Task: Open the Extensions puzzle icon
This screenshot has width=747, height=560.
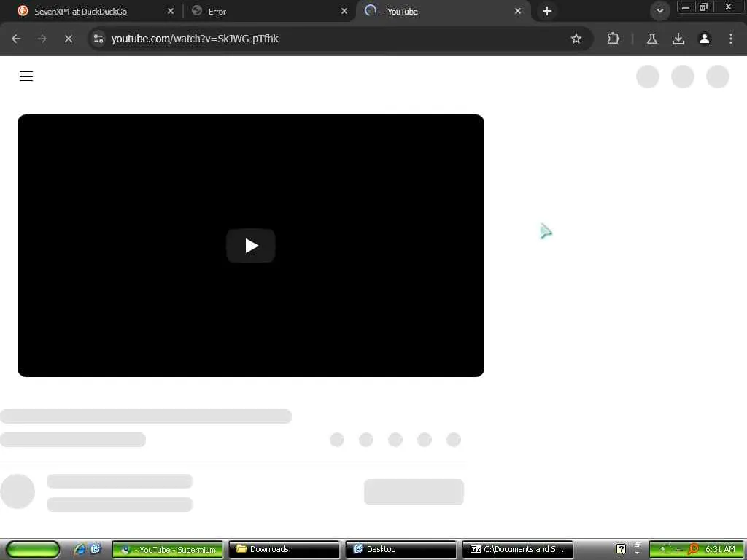Action: [613, 39]
